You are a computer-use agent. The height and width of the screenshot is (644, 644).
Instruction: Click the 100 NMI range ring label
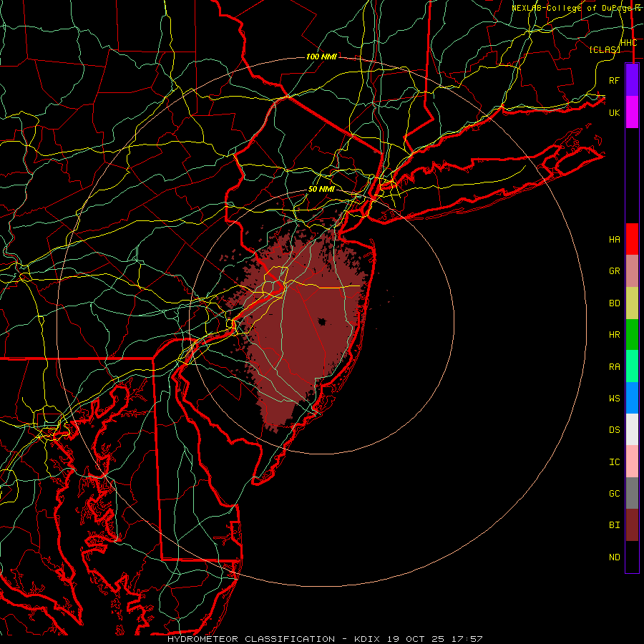click(321, 57)
